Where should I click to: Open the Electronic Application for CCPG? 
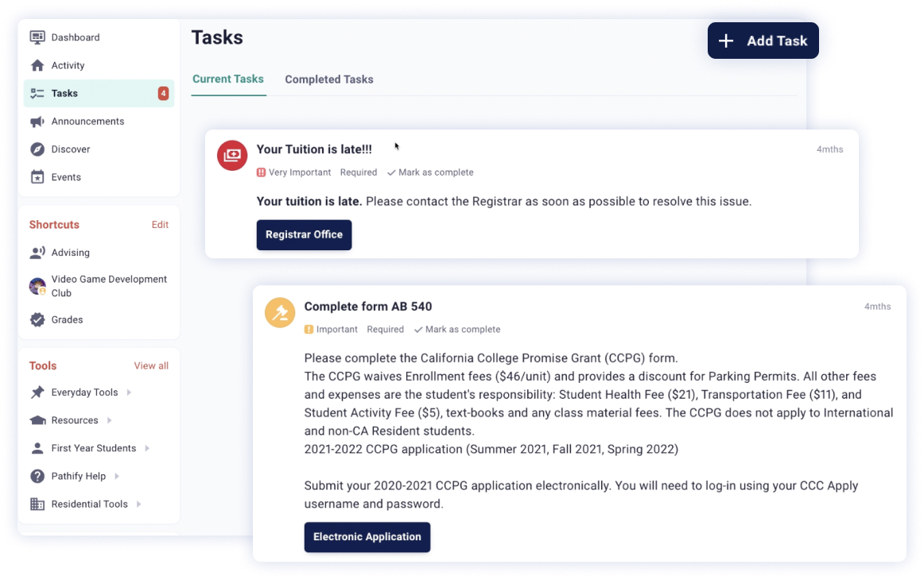(367, 537)
